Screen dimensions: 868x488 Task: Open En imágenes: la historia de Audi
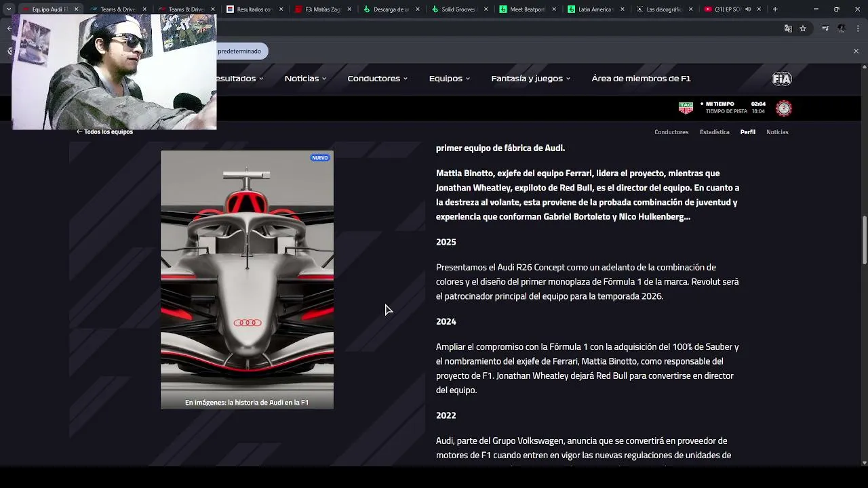tap(247, 403)
